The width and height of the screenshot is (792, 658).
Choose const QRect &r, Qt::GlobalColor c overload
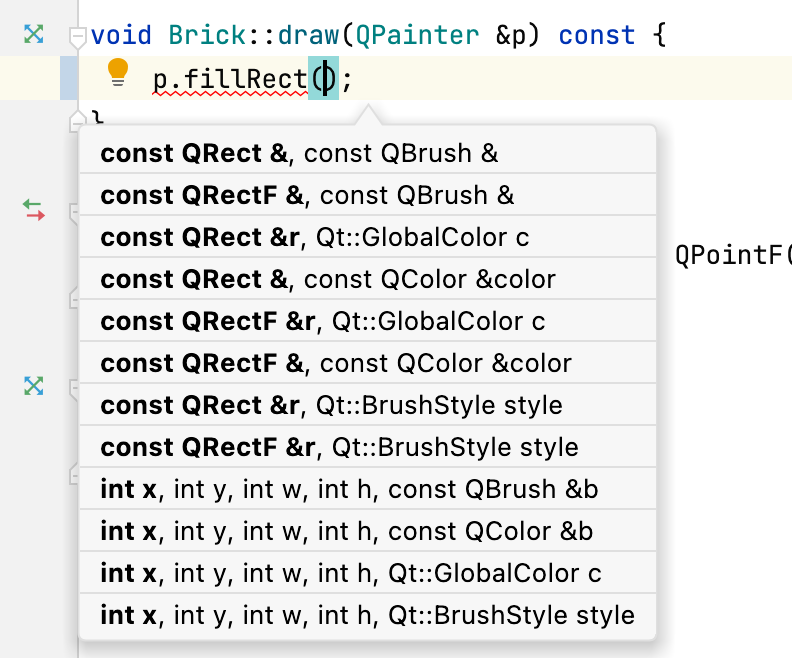[368, 237]
